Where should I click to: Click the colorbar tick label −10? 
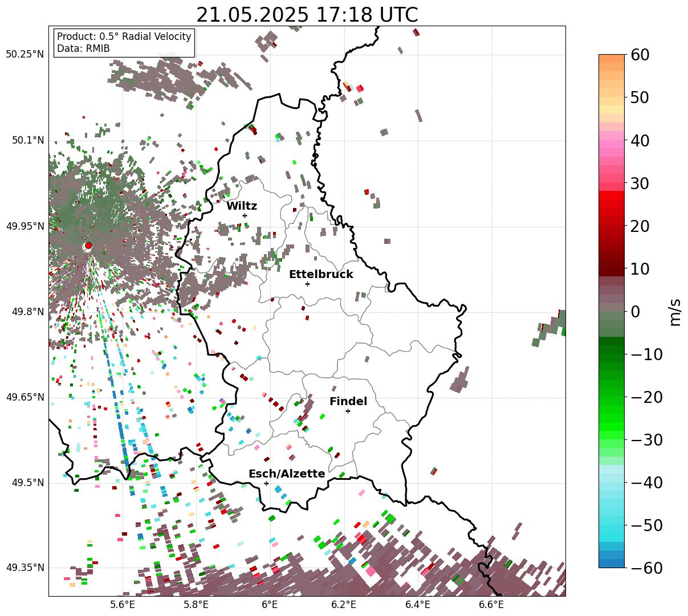[x=646, y=354]
